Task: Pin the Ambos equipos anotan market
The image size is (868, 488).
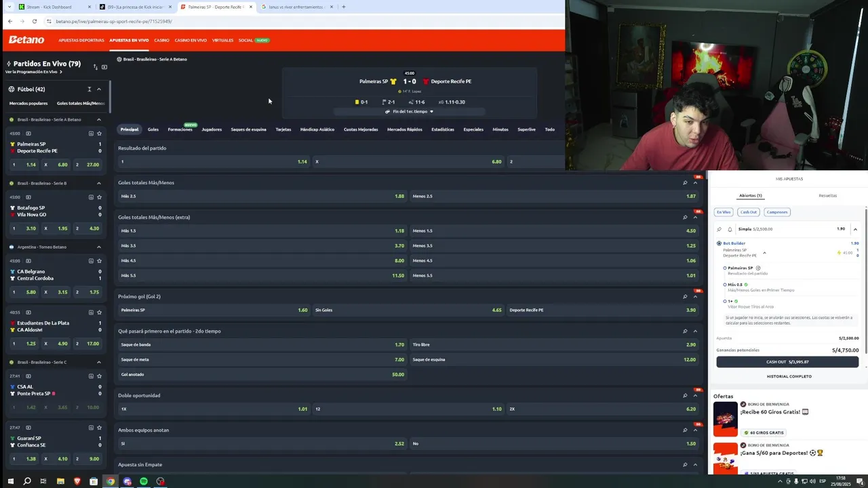Action: point(685,430)
